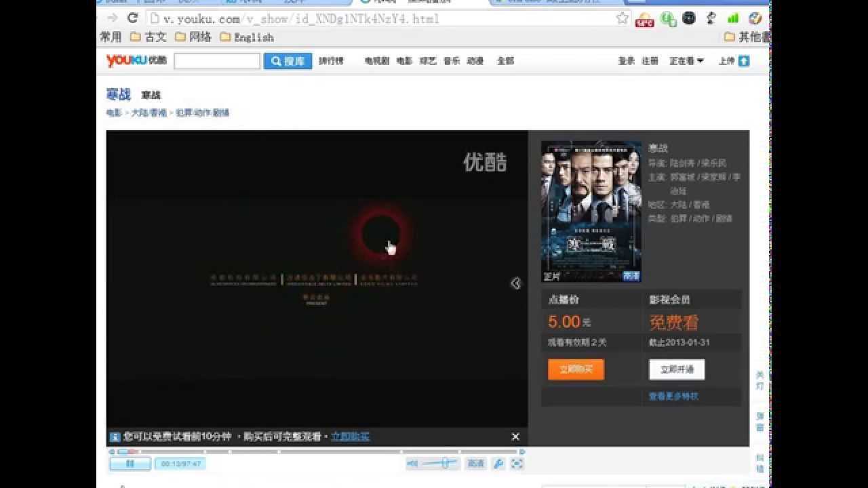Image resolution: width=868 pixels, height=488 pixels.
Task: Close the free trial notice bar
Action: (x=515, y=436)
